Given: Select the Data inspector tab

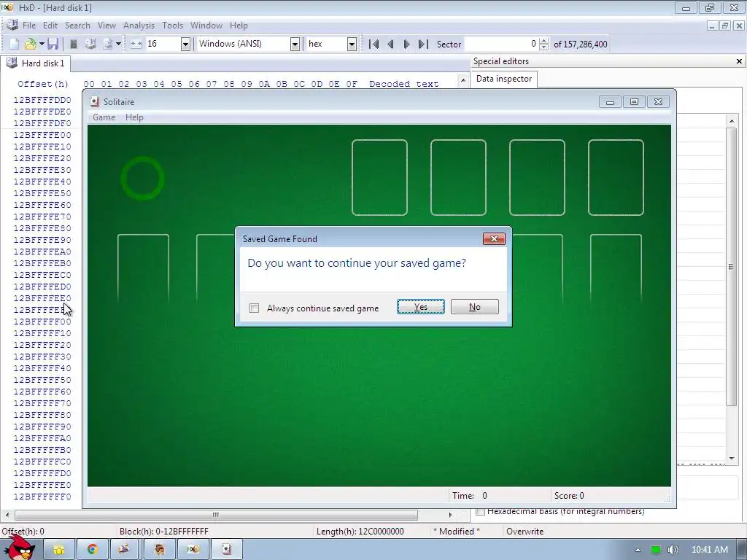Looking at the screenshot, I should [504, 79].
